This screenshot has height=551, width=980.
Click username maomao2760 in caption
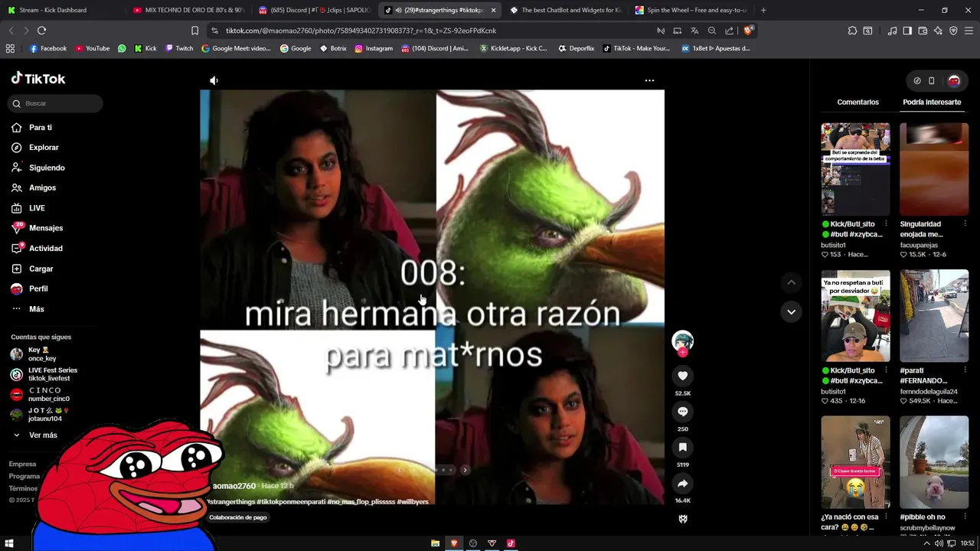point(234,486)
